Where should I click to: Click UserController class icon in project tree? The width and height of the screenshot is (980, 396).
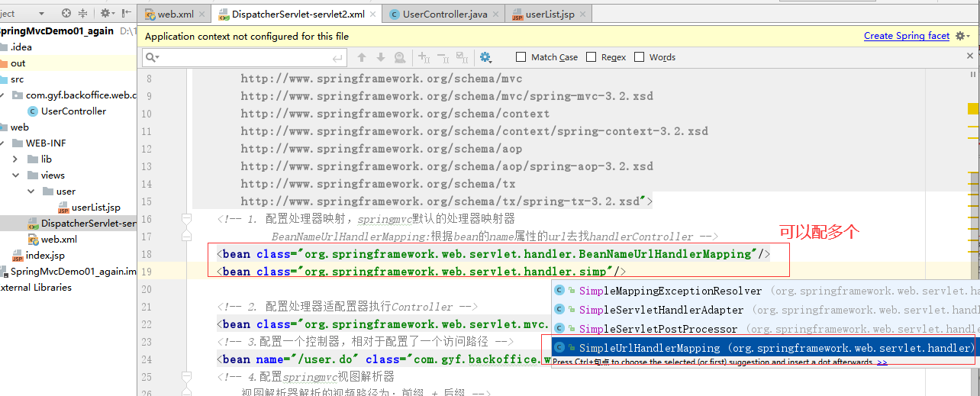pyautogui.click(x=33, y=111)
